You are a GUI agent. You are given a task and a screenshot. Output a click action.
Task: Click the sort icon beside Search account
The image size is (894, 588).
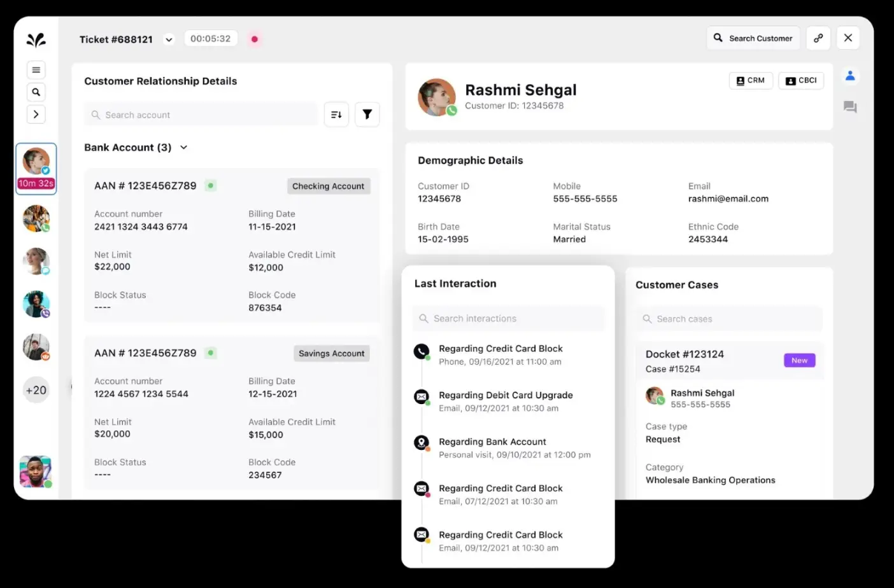pyautogui.click(x=336, y=114)
